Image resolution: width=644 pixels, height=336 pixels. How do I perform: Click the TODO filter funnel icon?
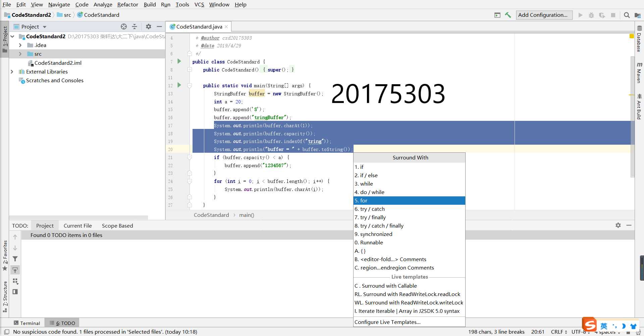15,259
